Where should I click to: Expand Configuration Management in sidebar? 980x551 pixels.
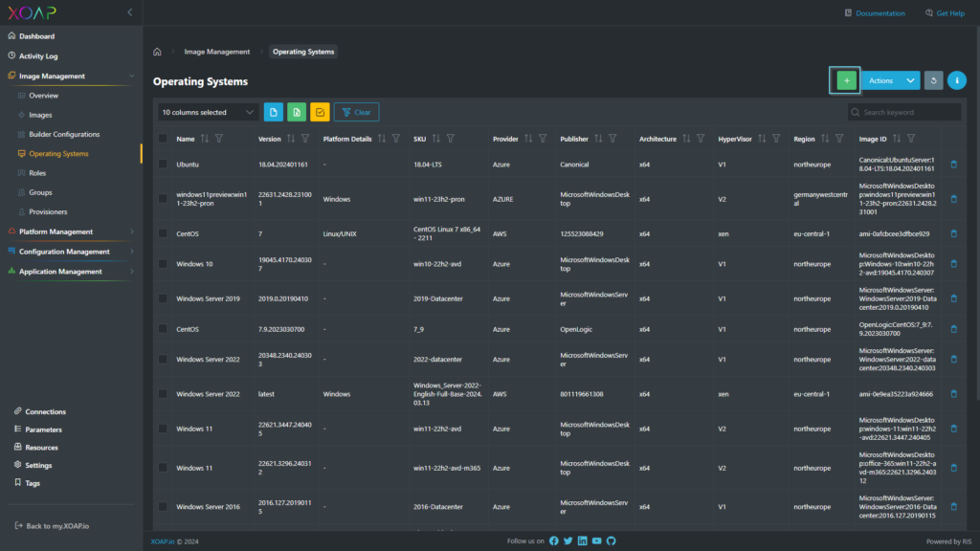pos(131,252)
